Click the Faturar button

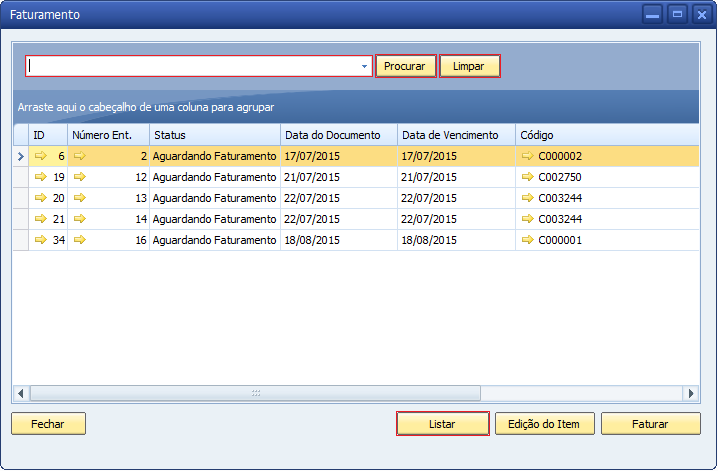coord(650,424)
